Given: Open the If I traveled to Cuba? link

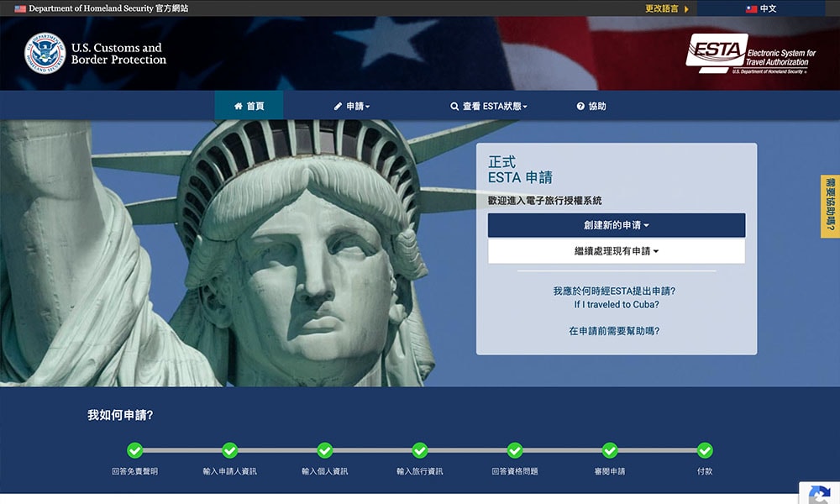Looking at the screenshot, I should click(616, 304).
